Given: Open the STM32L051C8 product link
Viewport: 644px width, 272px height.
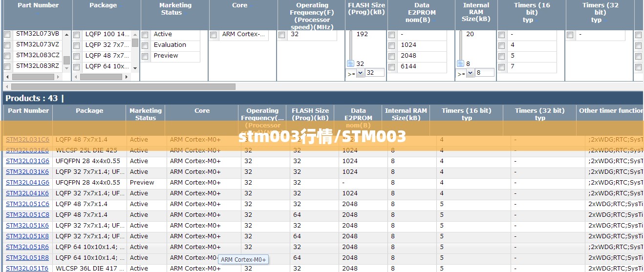Looking at the screenshot, I should [27, 215].
